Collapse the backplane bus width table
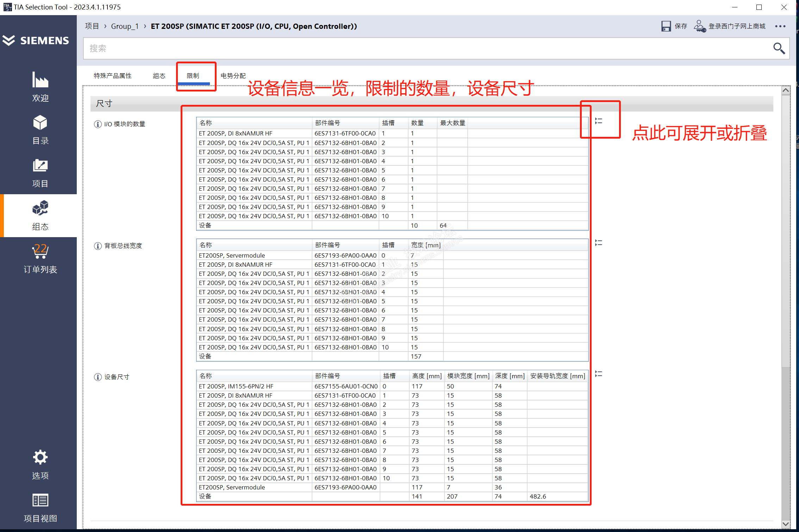Screen dimensions: 799x532 [599, 243]
